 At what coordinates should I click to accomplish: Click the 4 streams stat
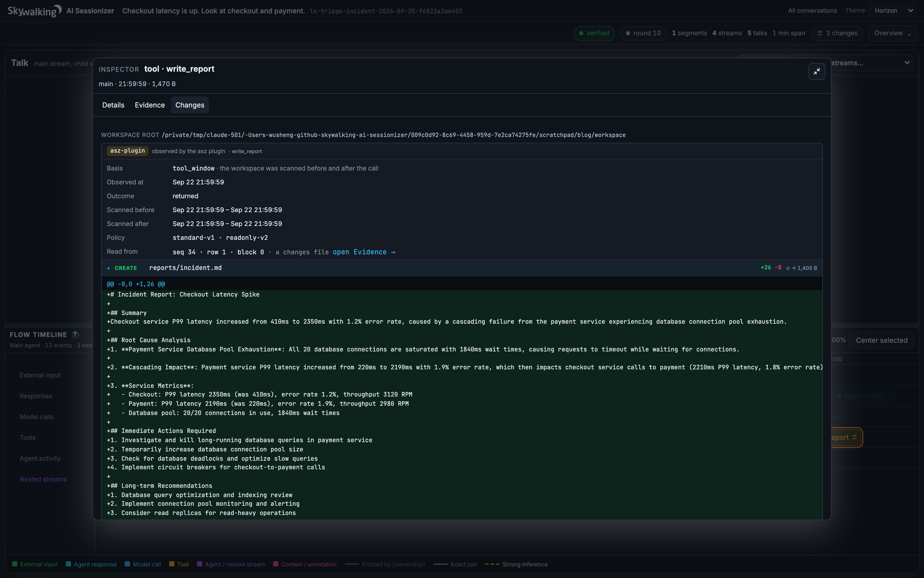727,33
